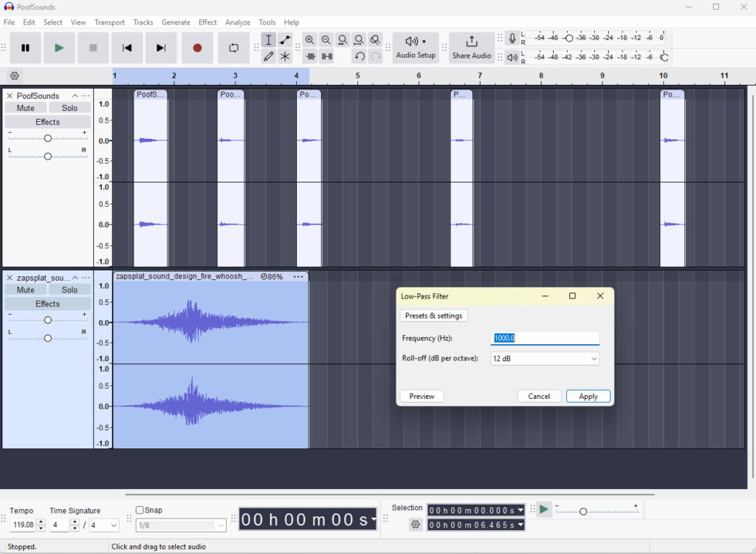Open the Audio Setup dropdown
This screenshot has height=554, width=756.
[416, 48]
